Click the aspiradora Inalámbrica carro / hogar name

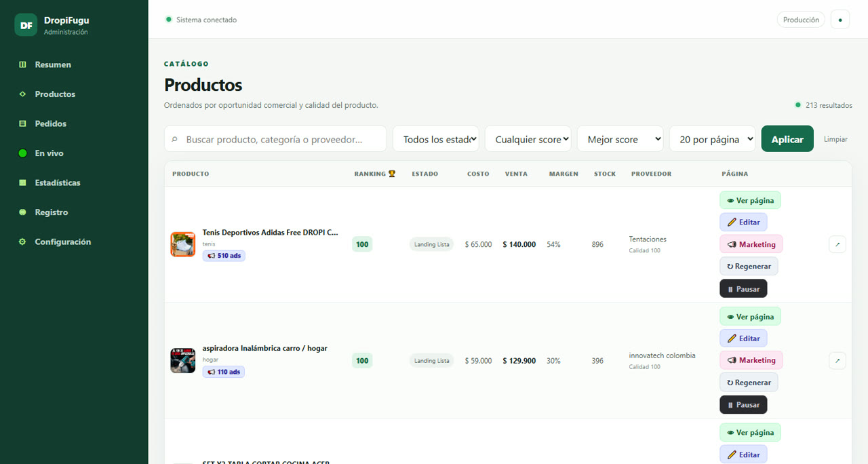point(264,348)
